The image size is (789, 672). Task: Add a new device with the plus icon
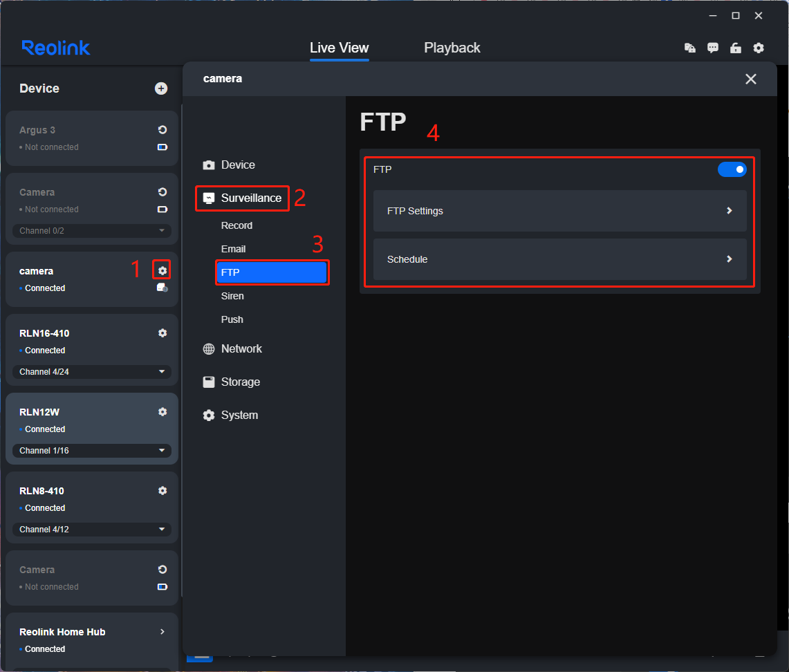click(x=161, y=88)
